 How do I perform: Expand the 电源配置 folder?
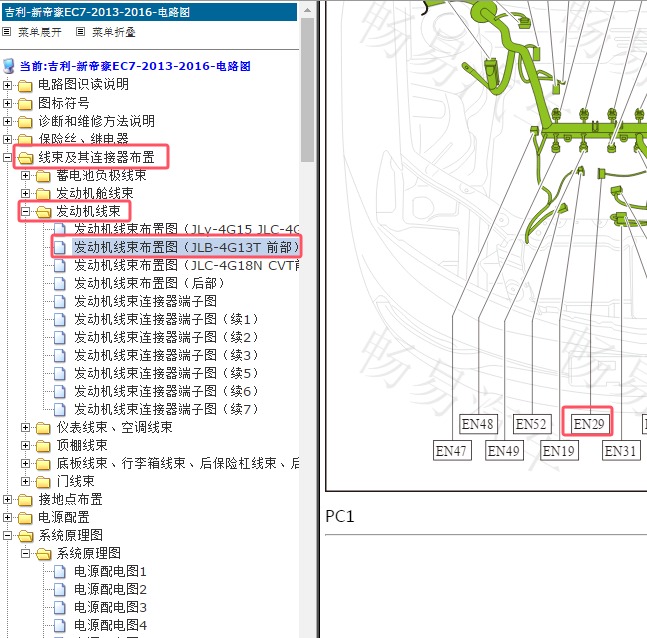tap(7, 517)
